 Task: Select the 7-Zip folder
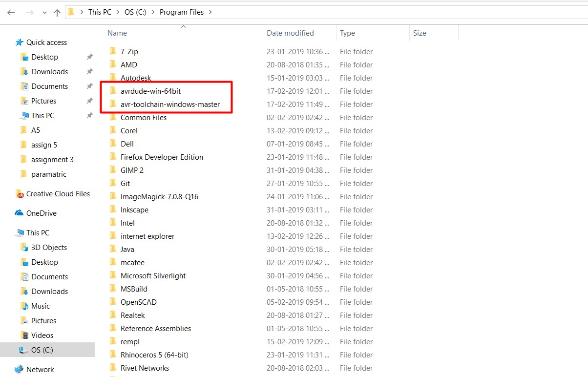(x=129, y=52)
